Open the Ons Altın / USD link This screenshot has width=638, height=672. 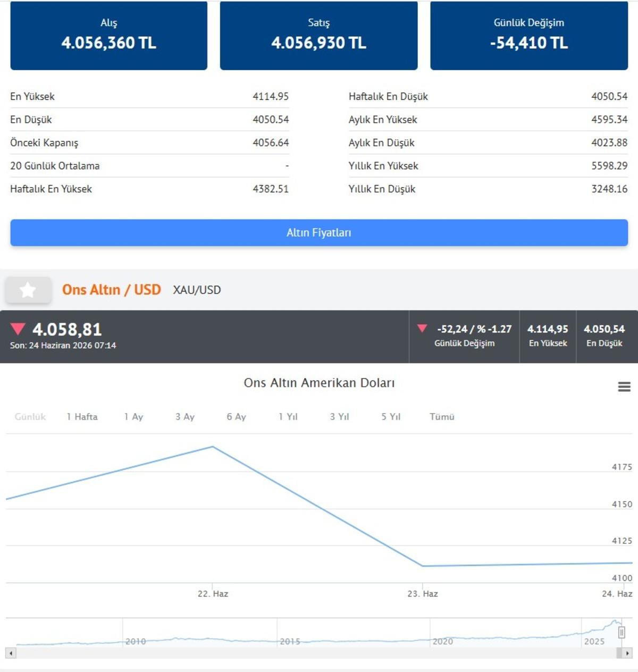[112, 290]
